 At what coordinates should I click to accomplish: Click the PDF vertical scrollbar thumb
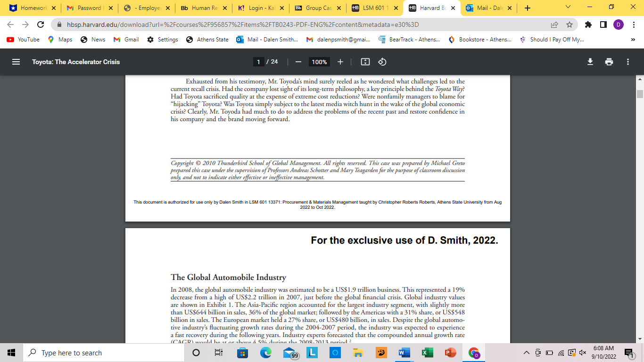[x=640, y=94]
